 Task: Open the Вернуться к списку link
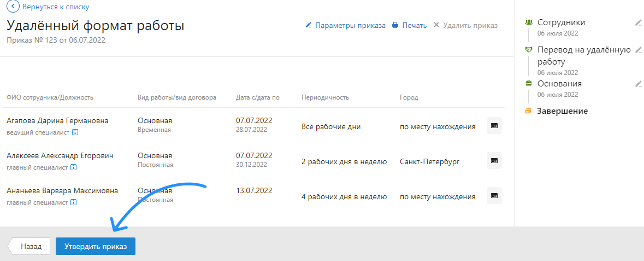(x=56, y=7)
